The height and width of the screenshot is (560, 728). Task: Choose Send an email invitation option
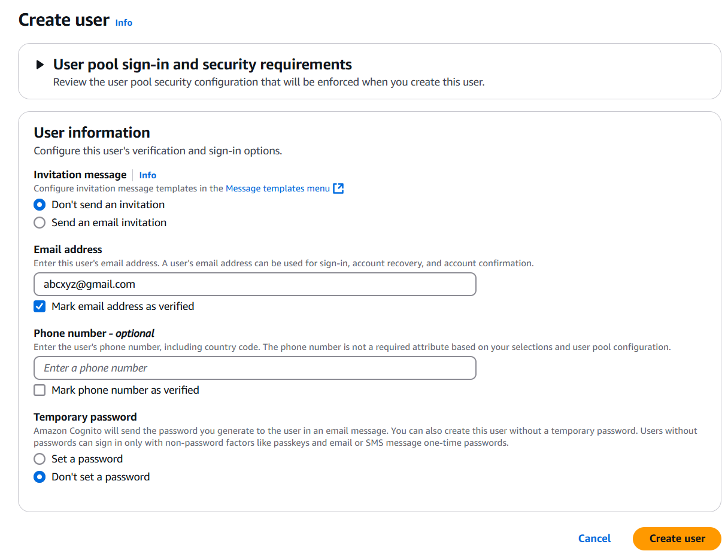tap(40, 223)
